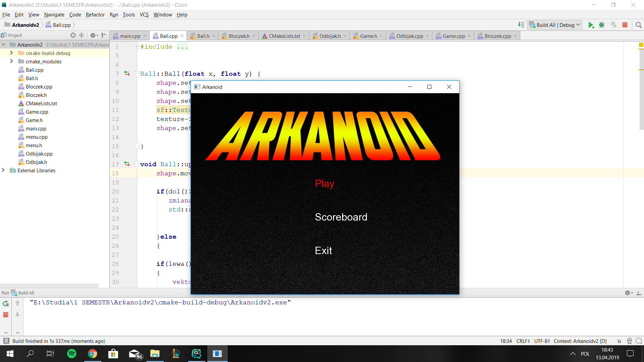Open the VCS menu

pyautogui.click(x=144, y=14)
